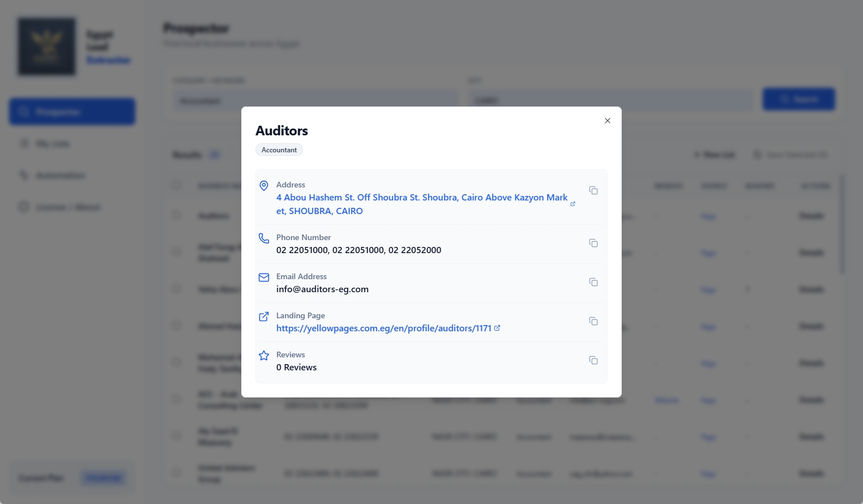This screenshot has height=504, width=863.
Task: Click the blue Search button
Action: pos(798,99)
